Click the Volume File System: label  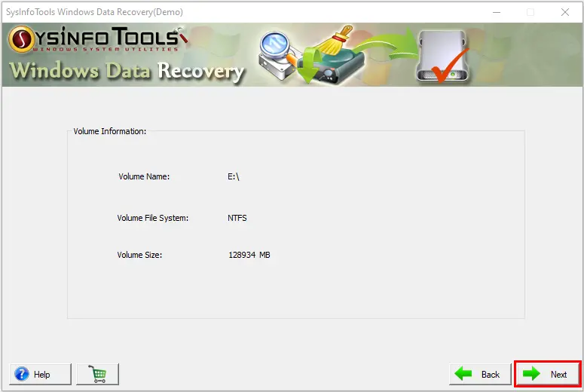(x=153, y=218)
